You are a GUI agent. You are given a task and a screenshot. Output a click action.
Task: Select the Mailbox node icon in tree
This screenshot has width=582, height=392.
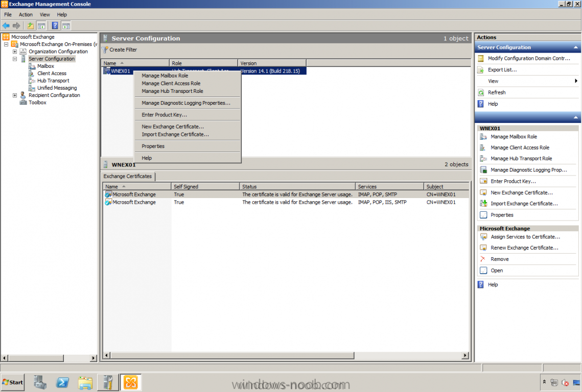(32, 66)
